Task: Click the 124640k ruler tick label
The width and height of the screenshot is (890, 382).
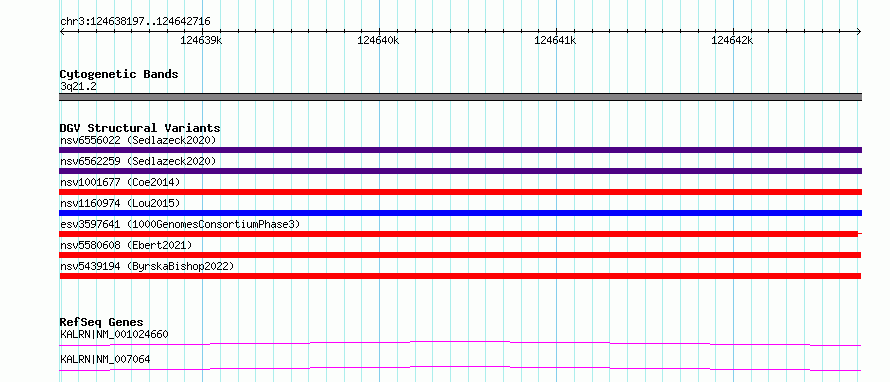Action: click(378, 40)
